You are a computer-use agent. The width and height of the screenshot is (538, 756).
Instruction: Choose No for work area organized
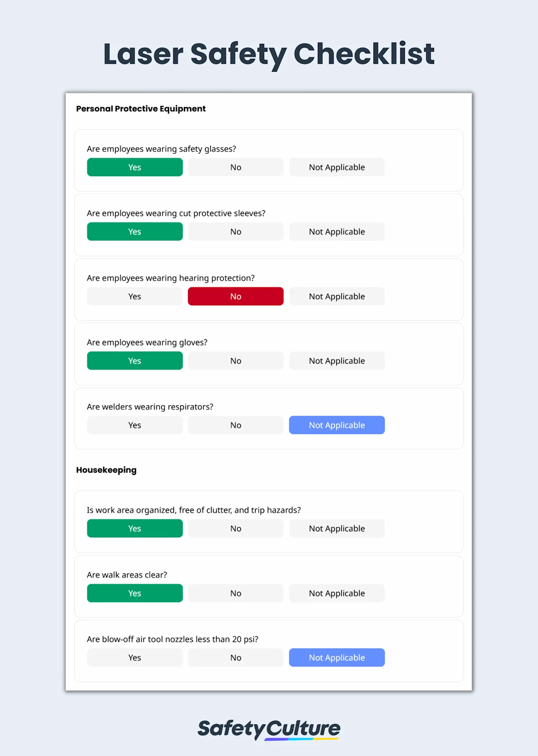coord(235,529)
